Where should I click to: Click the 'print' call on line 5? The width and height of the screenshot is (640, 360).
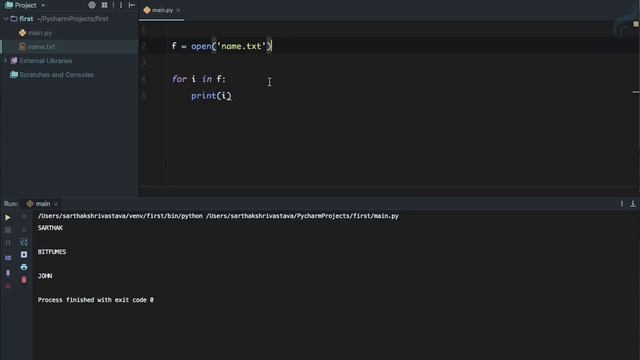(x=203, y=96)
